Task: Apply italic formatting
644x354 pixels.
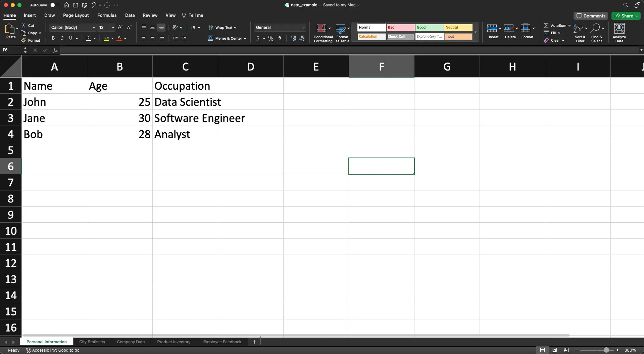Action: tap(62, 38)
